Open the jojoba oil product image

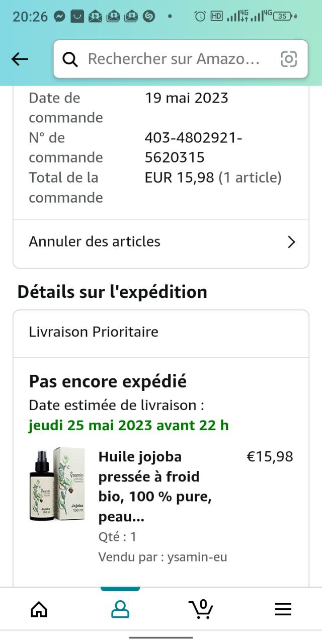click(56, 484)
